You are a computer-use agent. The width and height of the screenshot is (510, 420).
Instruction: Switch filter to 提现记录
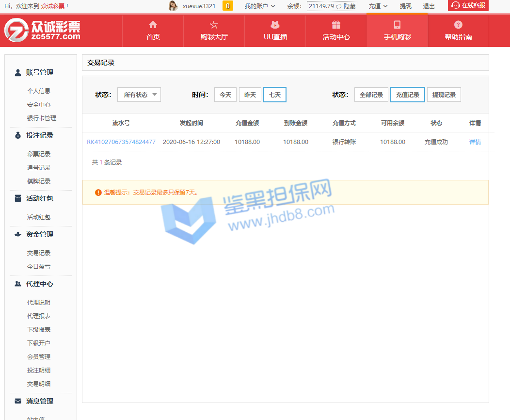(x=444, y=95)
